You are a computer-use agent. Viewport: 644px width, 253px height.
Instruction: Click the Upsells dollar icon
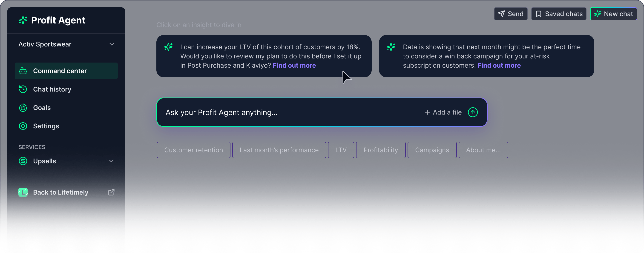[x=23, y=161]
